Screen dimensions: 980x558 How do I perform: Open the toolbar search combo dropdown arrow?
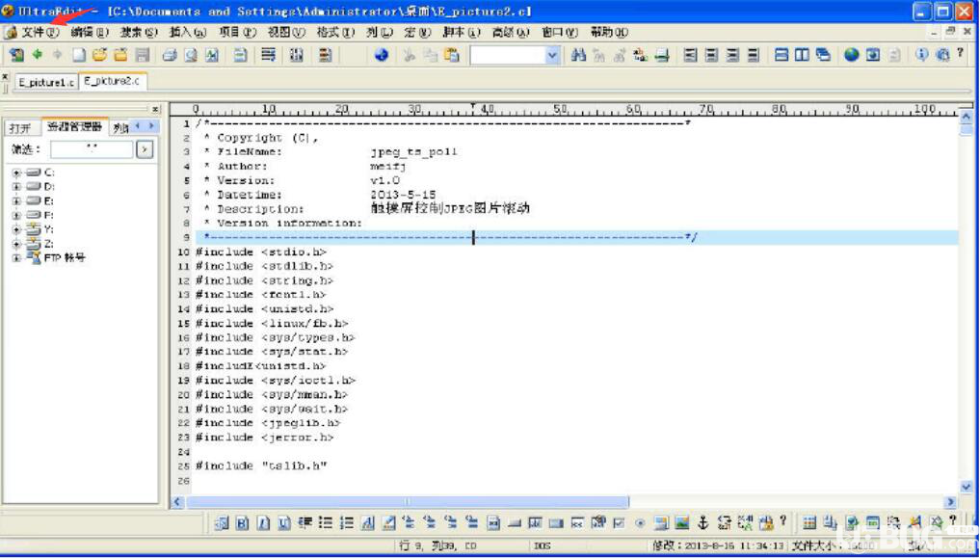[552, 56]
